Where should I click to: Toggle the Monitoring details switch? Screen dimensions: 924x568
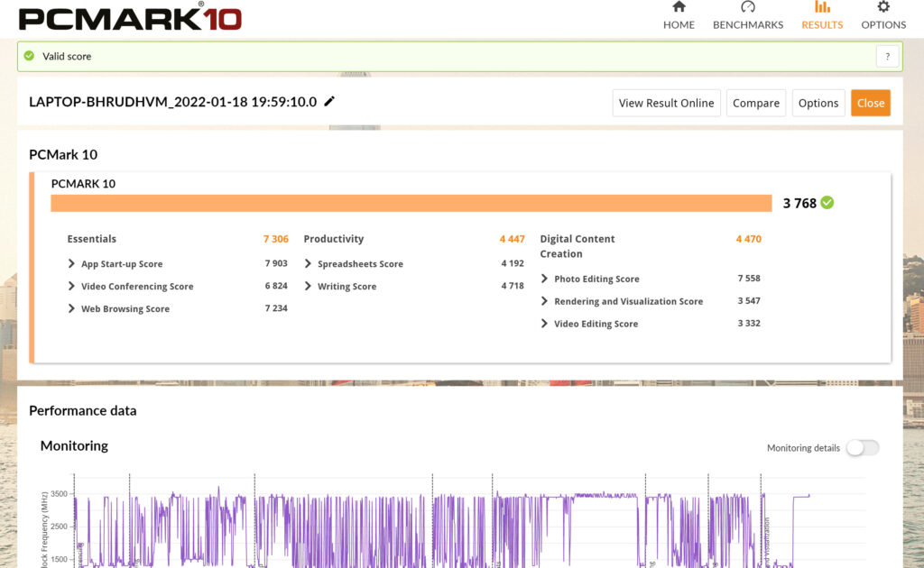[862, 448]
